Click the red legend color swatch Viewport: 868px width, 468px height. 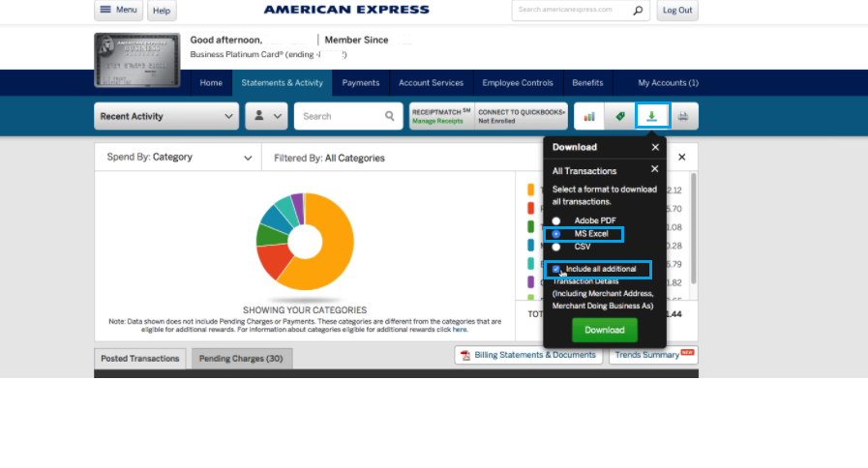tap(531, 209)
